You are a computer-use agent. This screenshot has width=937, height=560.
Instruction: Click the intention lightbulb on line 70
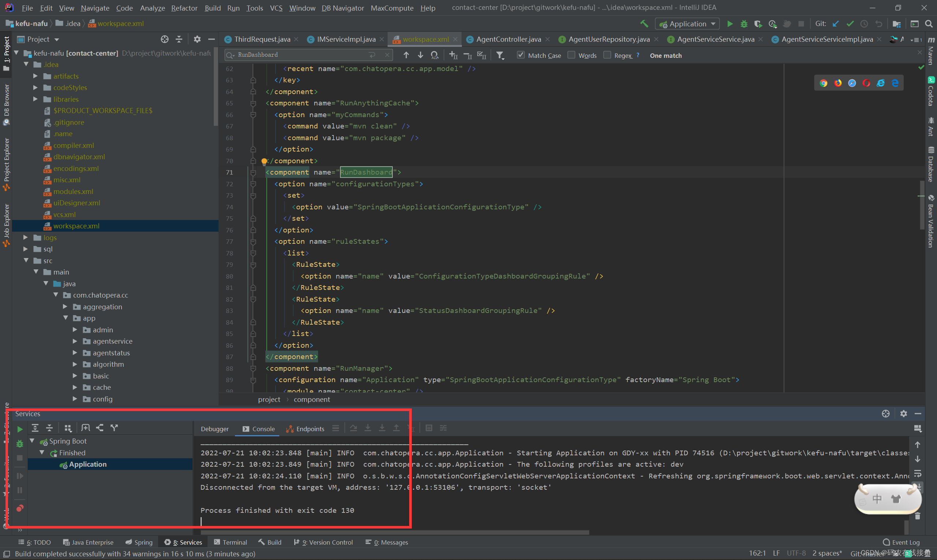(x=264, y=161)
